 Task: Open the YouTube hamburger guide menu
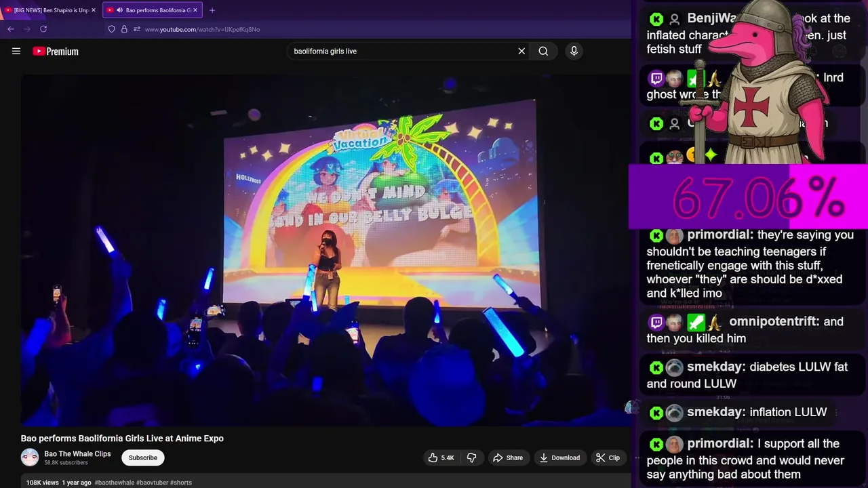click(x=16, y=51)
